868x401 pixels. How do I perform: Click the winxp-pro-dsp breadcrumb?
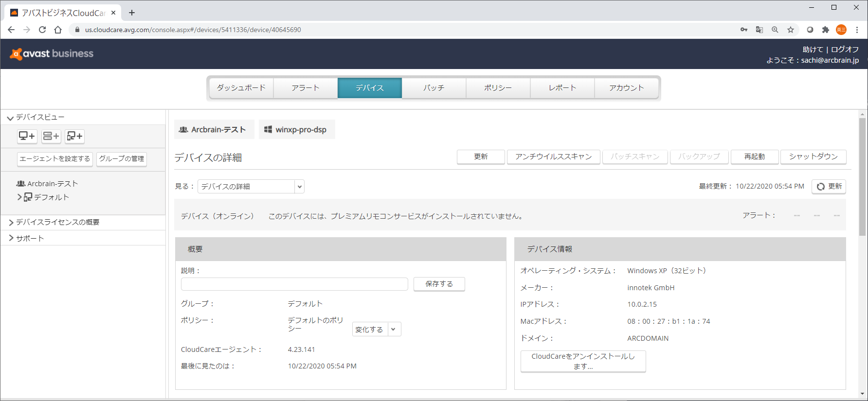tap(297, 129)
